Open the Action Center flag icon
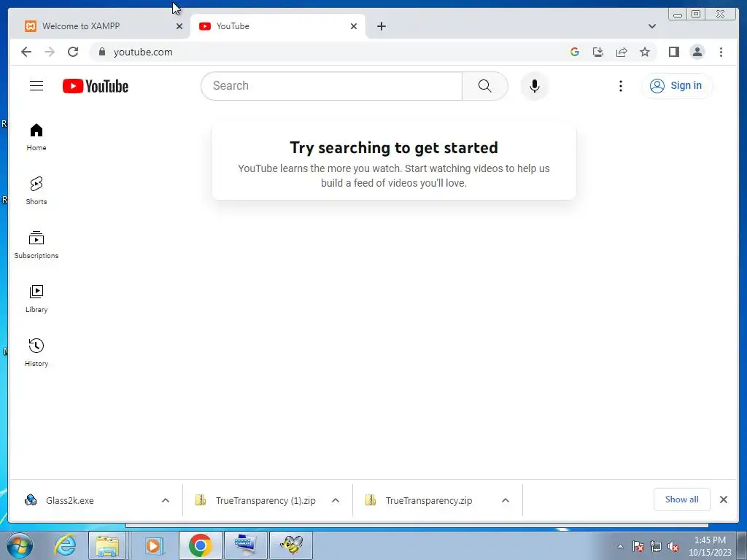The image size is (747, 560). 638,547
